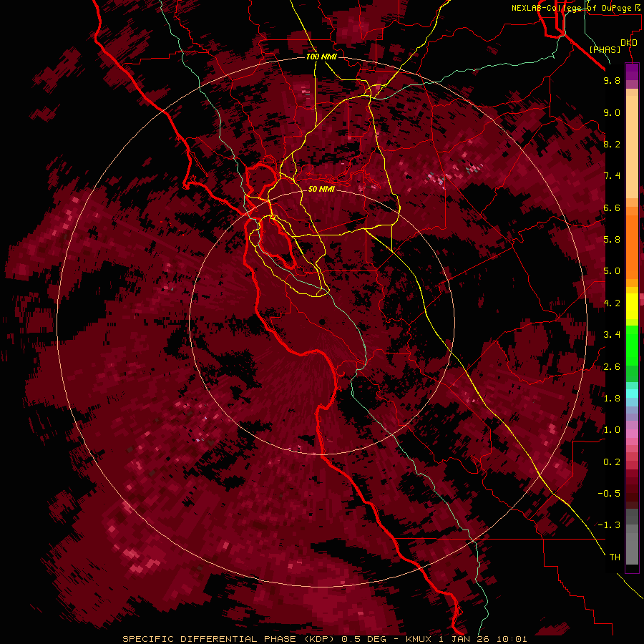Image resolution: width=644 pixels, height=644 pixels.
Task: Click the 5.0 value on the color scale
Action: [x=612, y=271]
